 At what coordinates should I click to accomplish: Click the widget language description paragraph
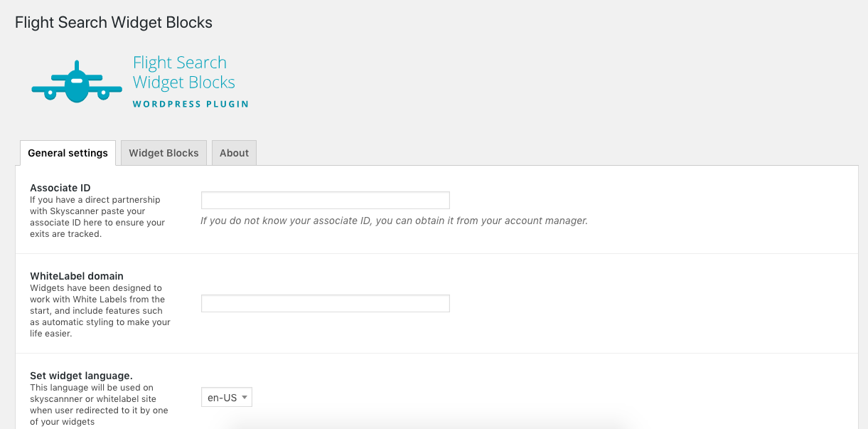99,405
